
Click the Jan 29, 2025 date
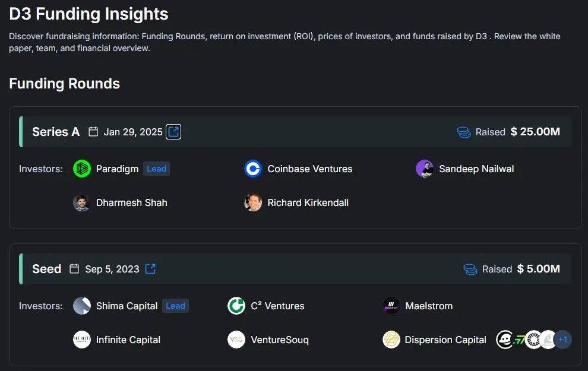coord(133,132)
